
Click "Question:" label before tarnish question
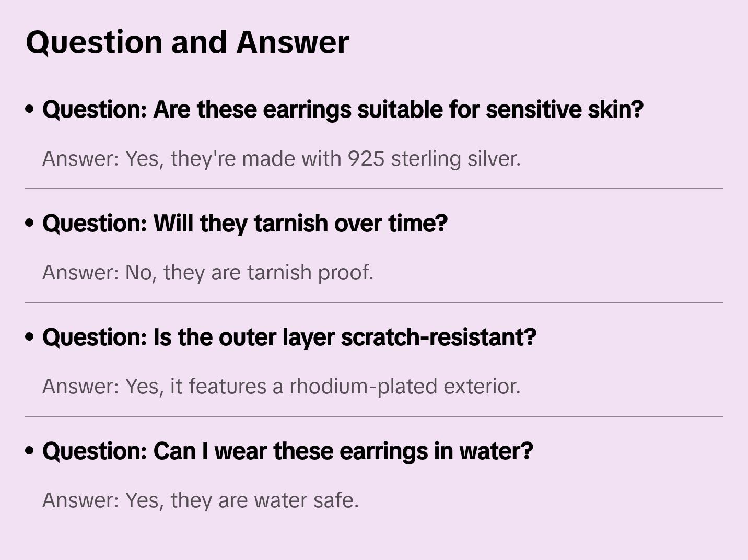tap(95, 224)
